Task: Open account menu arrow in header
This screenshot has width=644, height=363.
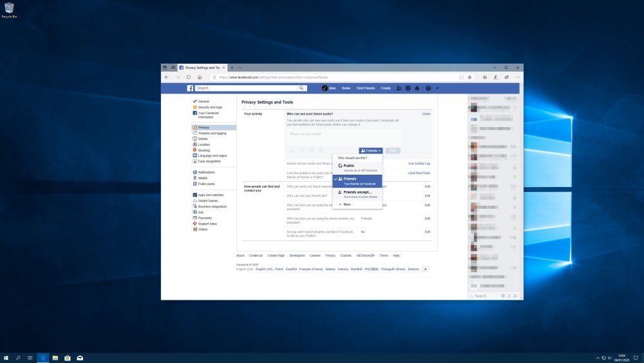Action: coord(437,88)
